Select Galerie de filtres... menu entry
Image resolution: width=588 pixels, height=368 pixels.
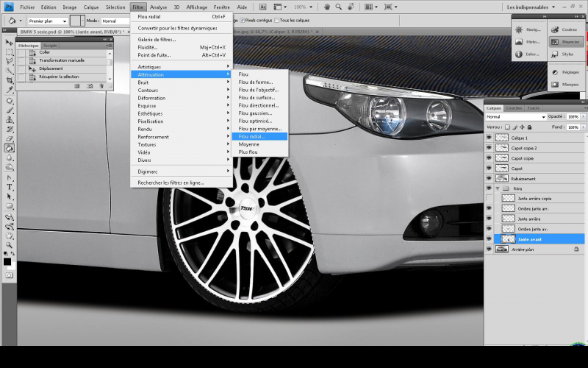pos(182,40)
